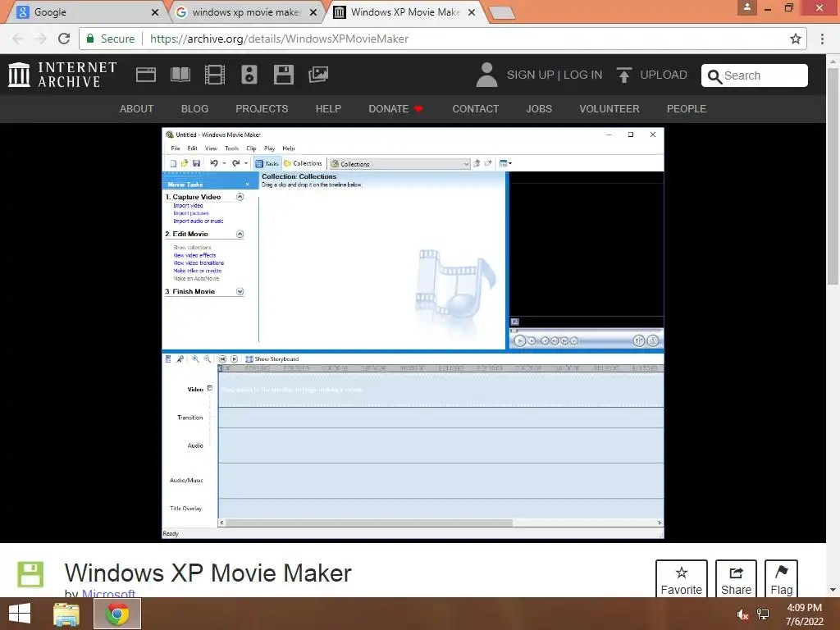Open the VOLUNTEER menu item
This screenshot has width=840, height=630.
point(609,109)
